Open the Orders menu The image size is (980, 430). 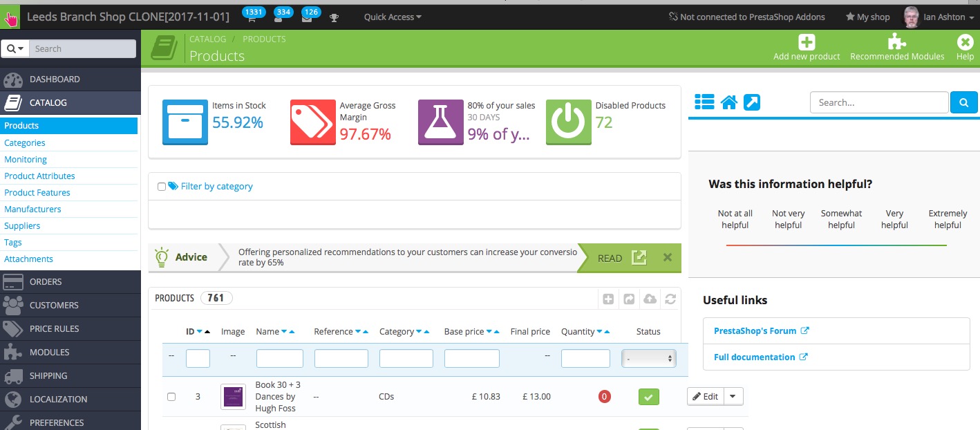coord(70,282)
